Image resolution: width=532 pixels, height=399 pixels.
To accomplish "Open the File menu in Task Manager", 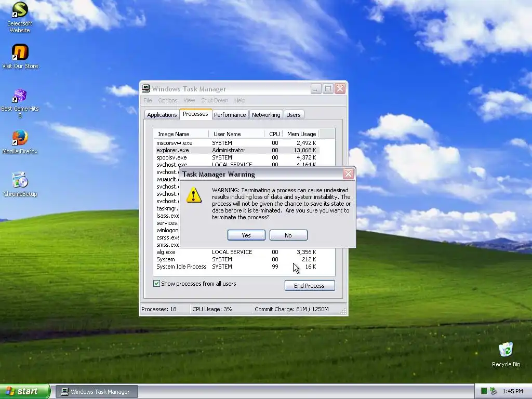I will click(x=148, y=100).
